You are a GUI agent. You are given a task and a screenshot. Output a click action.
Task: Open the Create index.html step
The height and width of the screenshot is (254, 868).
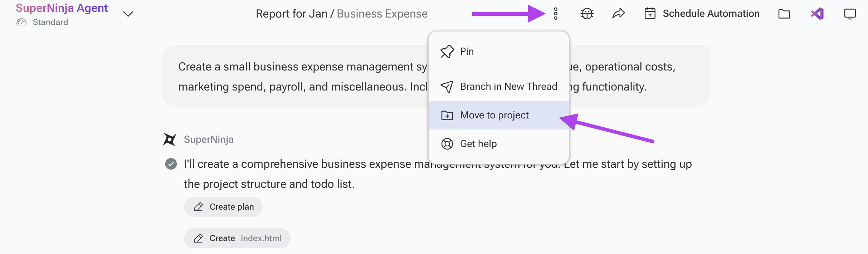point(237,238)
